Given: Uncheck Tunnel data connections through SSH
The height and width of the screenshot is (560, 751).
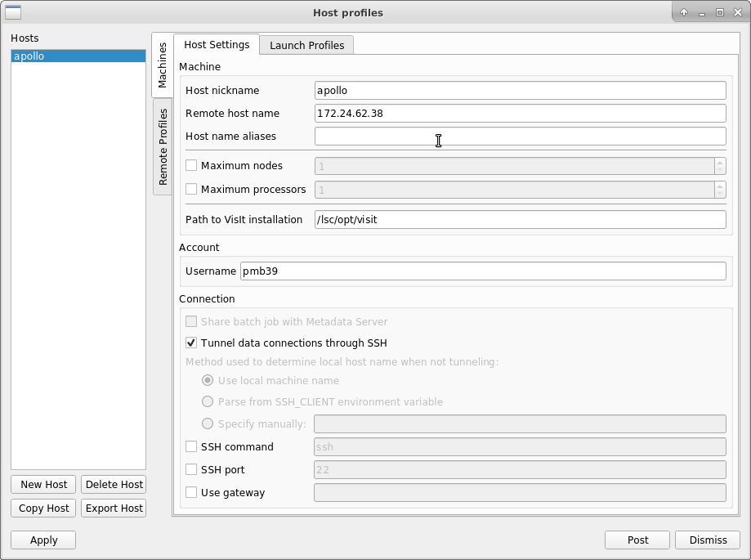Looking at the screenshot, I should (x=191, y=343).
